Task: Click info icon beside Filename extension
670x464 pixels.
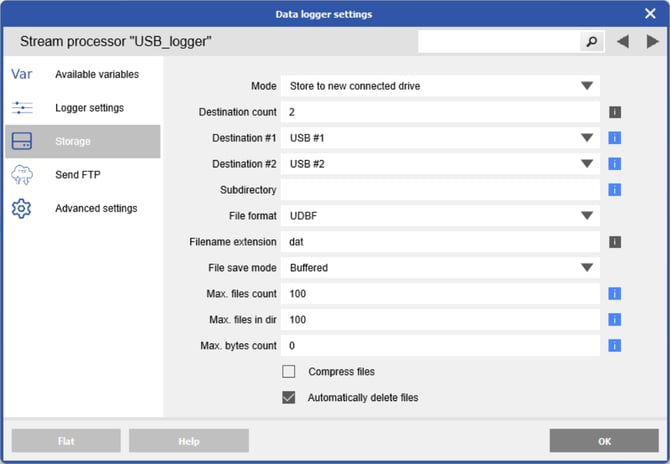Action: (x=616, y=242)
